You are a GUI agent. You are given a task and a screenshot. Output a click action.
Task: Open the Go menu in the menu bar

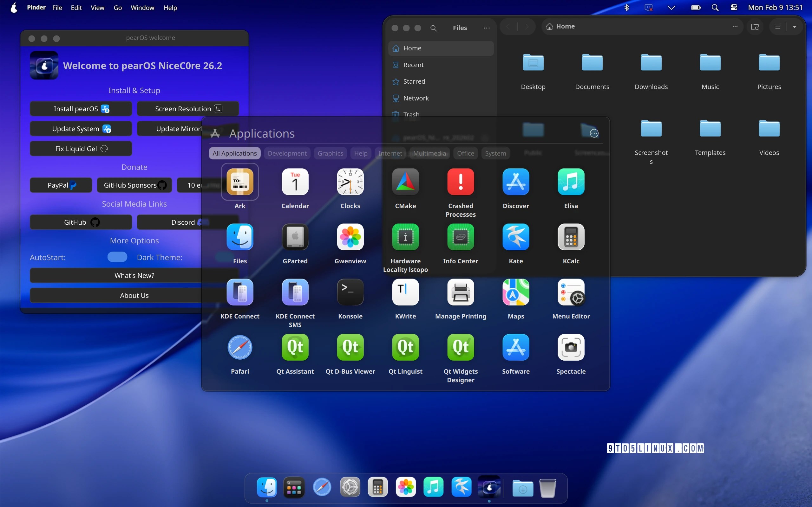pos(117,7)
